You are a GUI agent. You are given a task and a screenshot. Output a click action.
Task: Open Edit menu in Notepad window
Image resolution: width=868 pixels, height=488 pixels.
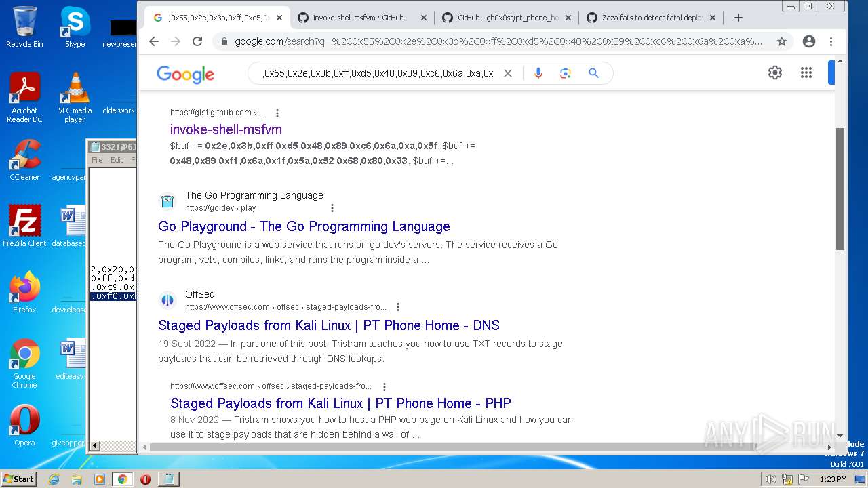(117, 160)
